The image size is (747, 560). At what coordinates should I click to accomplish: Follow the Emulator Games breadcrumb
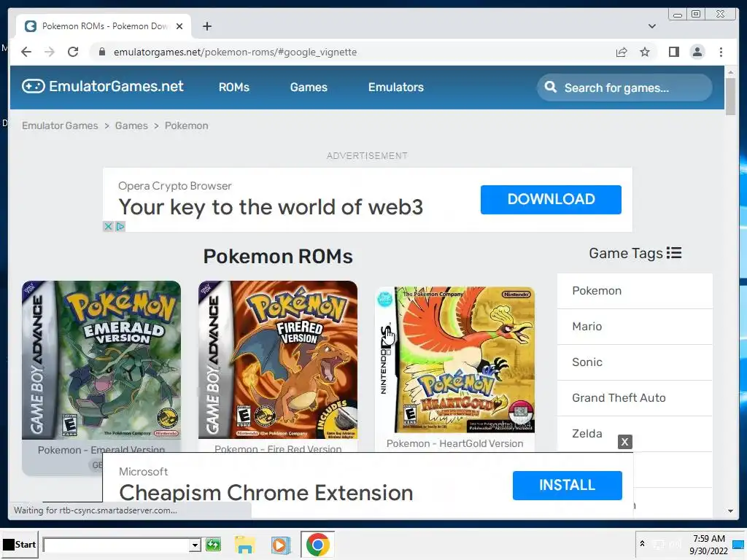click(x=60, y=125)
